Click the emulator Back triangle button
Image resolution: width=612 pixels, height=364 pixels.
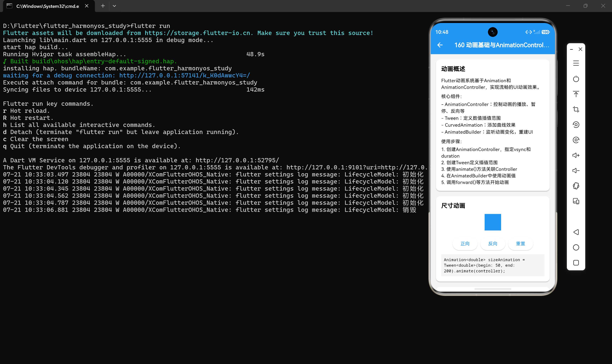(576, 232)
